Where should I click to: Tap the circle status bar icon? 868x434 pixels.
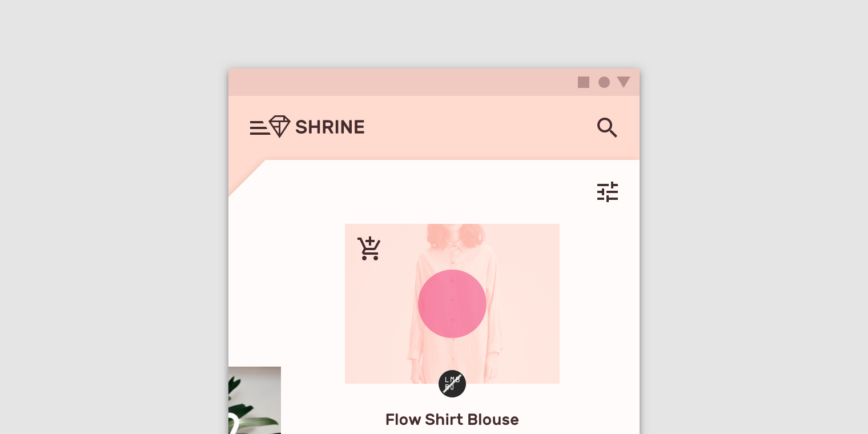pyautogui.click(x=604, y=82)
